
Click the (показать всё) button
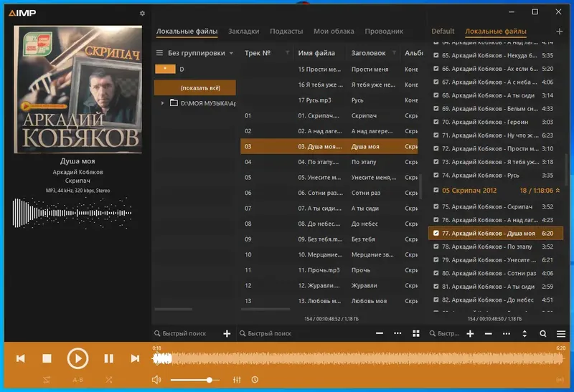pyautogui.click(x=194, y=87)
